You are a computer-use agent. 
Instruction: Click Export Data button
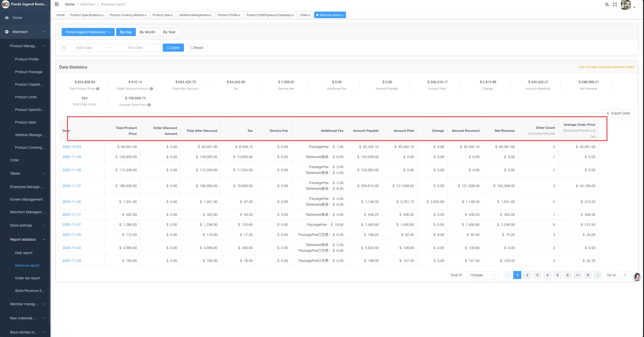click(x=618, y=113)
